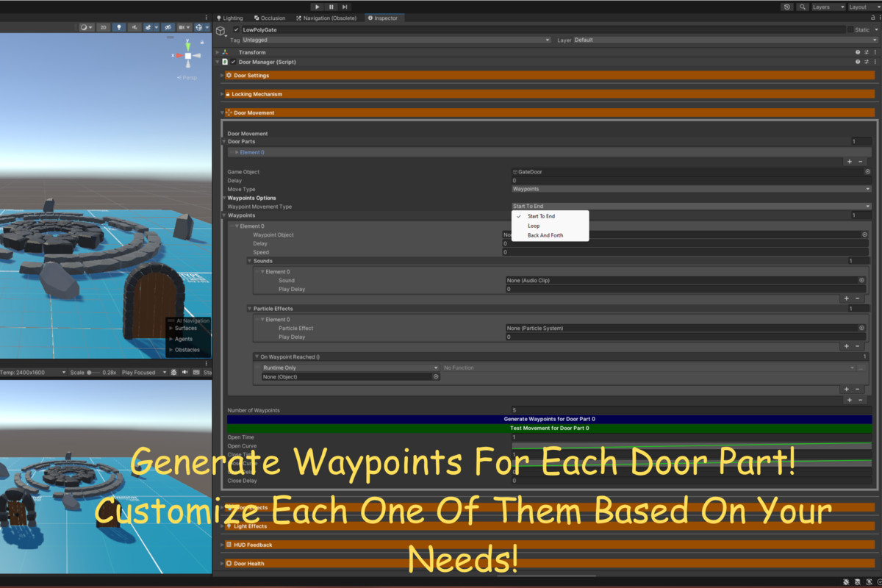Toggle scene audio in the Scene view toolbar
Image resolution: width=882 pixels, height=588 pixels.
pyautogui.click(x=135, y=27)
